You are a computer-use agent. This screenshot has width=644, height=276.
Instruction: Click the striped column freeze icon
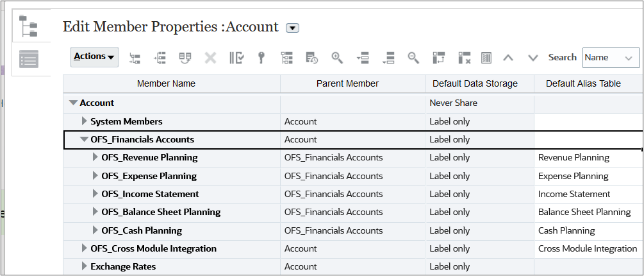[486, 58]
